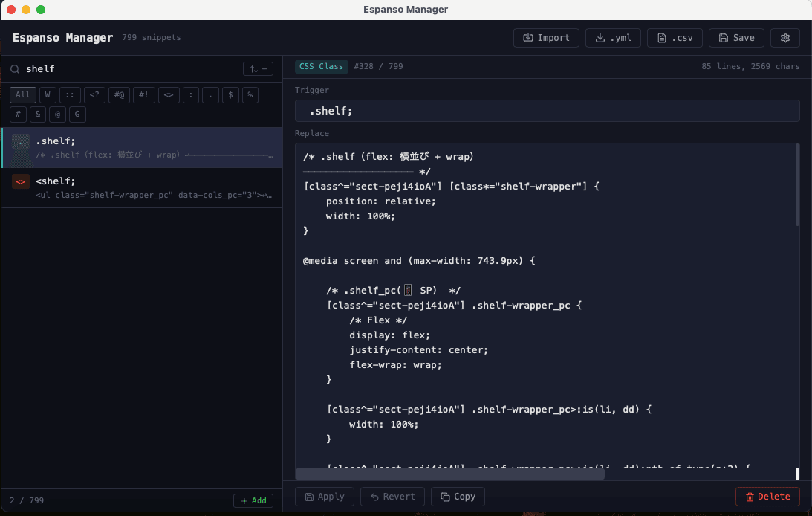Open the sort order dropdown
812x516 pixels.
258,69
